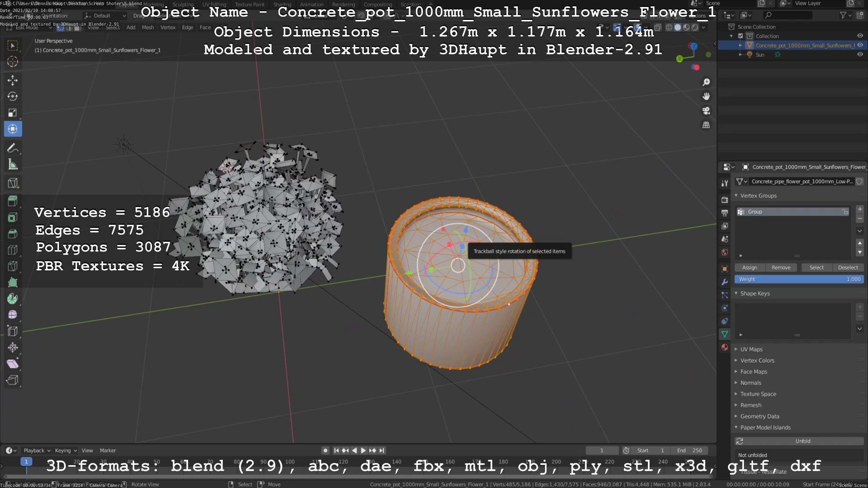This screenshot has height=488, width=868.
Task: Collapse the Vertex Groups panel
Action: 758,196
